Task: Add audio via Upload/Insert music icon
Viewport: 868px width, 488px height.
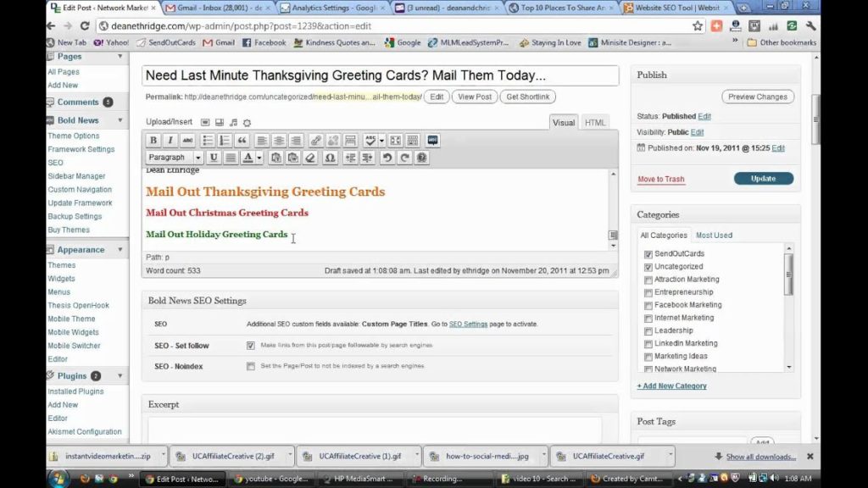Action: pyautogui.click(x=233, y=122)
